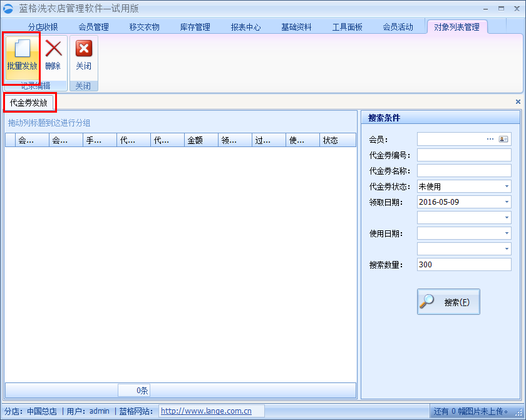
Task: Select the 代金券发放 document tab
Action: [x=29, y=103]
